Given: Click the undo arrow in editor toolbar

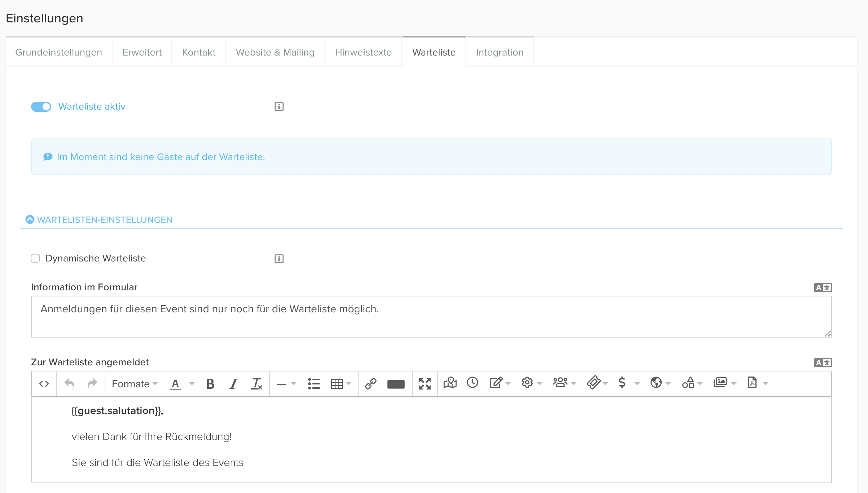Looking at the screenshot, I should pos(69,384).
